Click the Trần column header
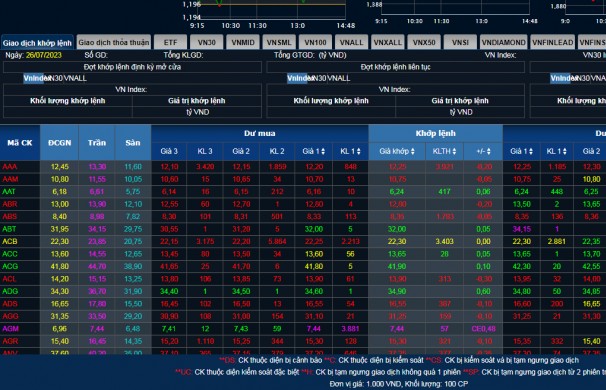 point(97,143)
